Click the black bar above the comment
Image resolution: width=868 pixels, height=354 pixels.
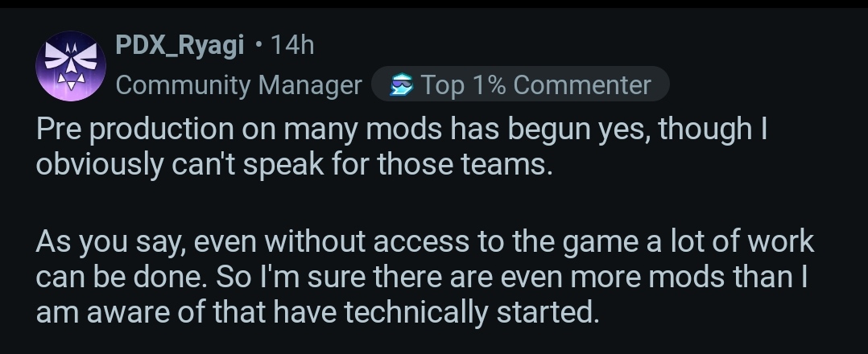pos(434,4)
